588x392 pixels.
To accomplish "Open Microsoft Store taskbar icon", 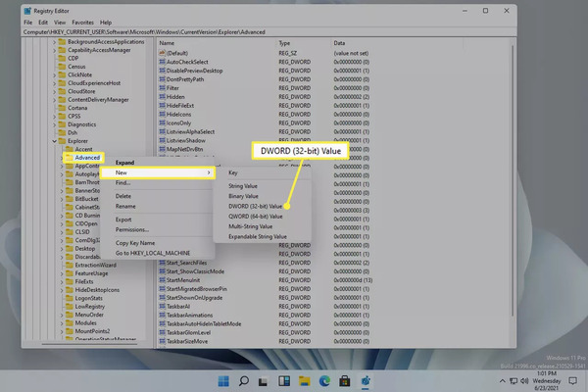I will 345,381.
